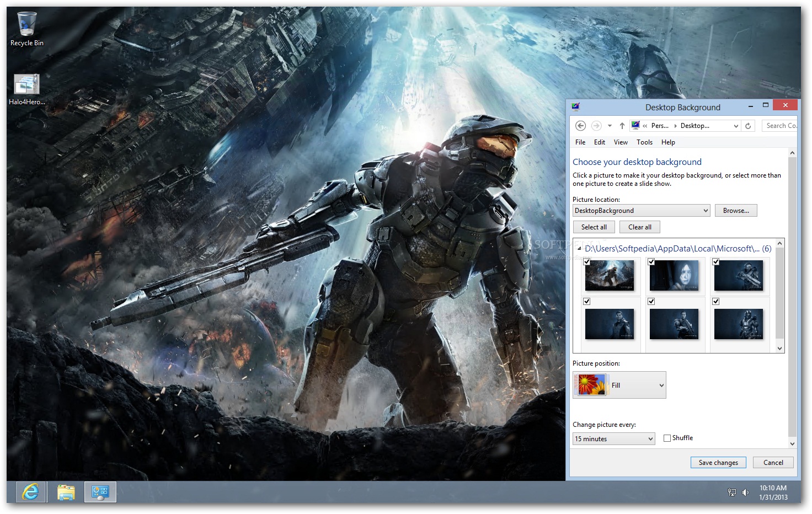Go back with the Back arrow button
This screenshot has height=514, width=812.
[x=580, y=126]
